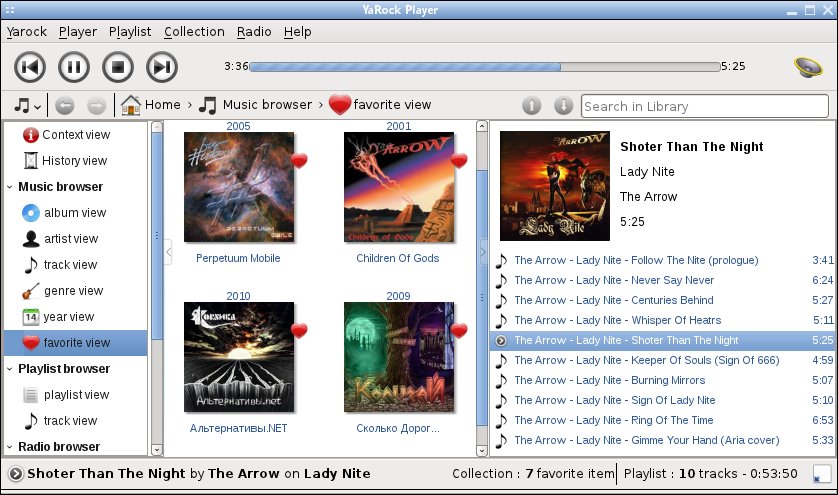Image resolution: width=838 pixels, height=495 pixels.
Task: Seek within the playback progress bar
Action: tap(485, 67)
